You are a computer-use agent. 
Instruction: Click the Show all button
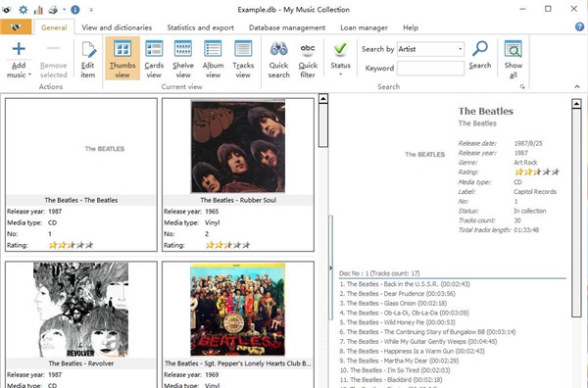coord(513,60)
